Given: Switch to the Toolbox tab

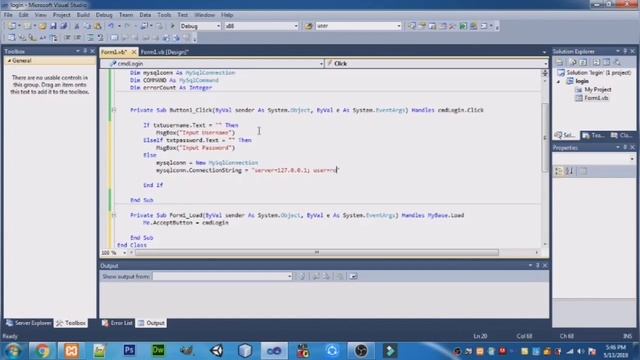Looking at the screenshot, I should (x=71, y=323).
